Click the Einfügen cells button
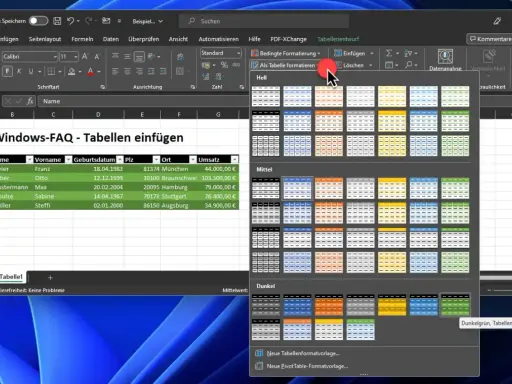 354,53
